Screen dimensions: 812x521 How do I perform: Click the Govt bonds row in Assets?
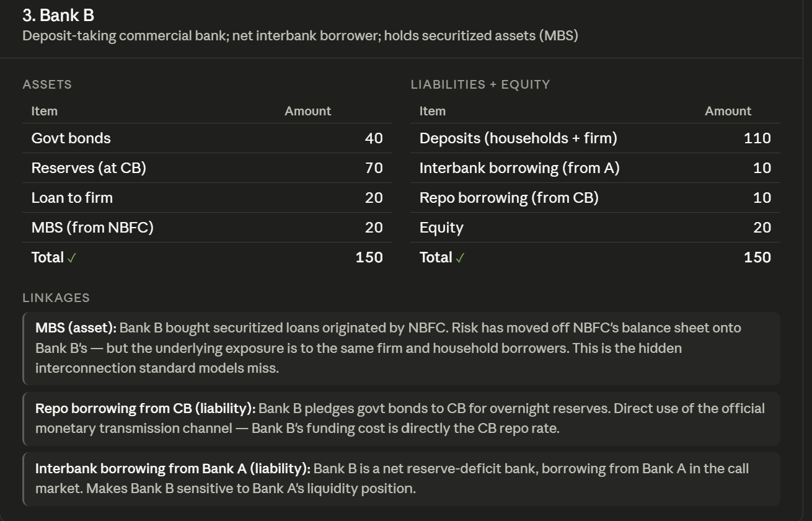(x=207, y=138)
